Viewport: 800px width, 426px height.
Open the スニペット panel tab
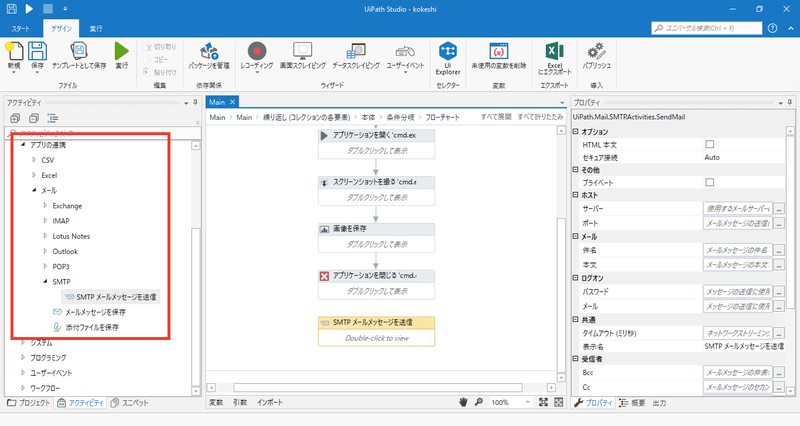pos(129,403)
